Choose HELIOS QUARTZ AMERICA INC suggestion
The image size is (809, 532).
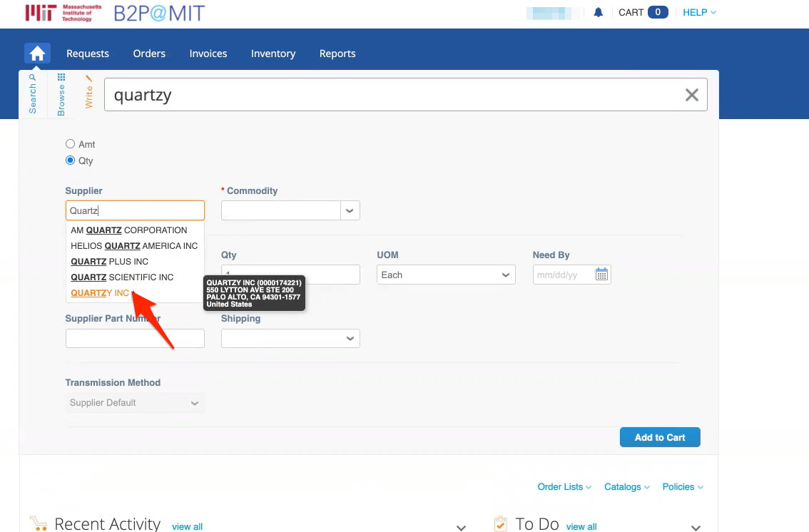pos(134,246)
